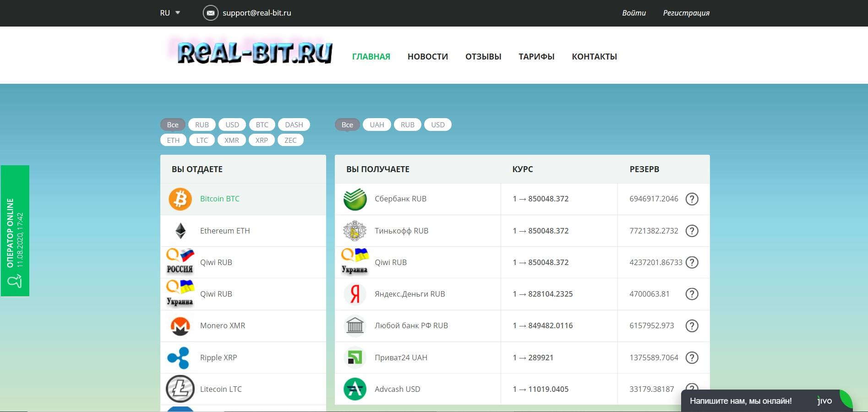Screen dimensions: 868x412
Task: Select Ethereum ETH to give
Action: pyautogui.click(x=243, y=231)
